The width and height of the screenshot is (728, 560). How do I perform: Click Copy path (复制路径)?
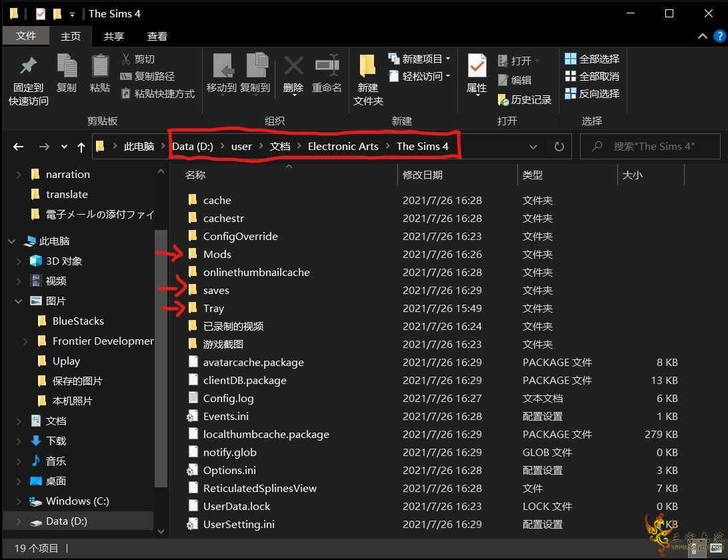(x=147, y=76)
